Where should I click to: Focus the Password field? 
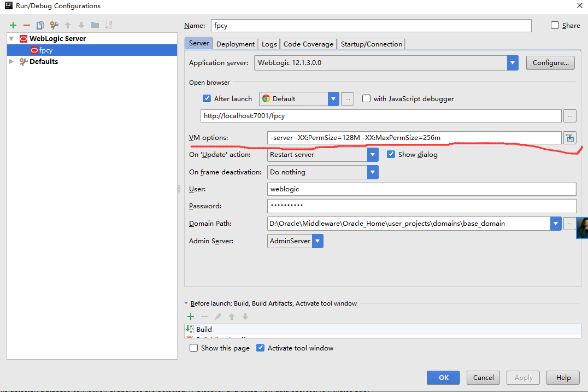pyautogui.click(x=421, y=206)
